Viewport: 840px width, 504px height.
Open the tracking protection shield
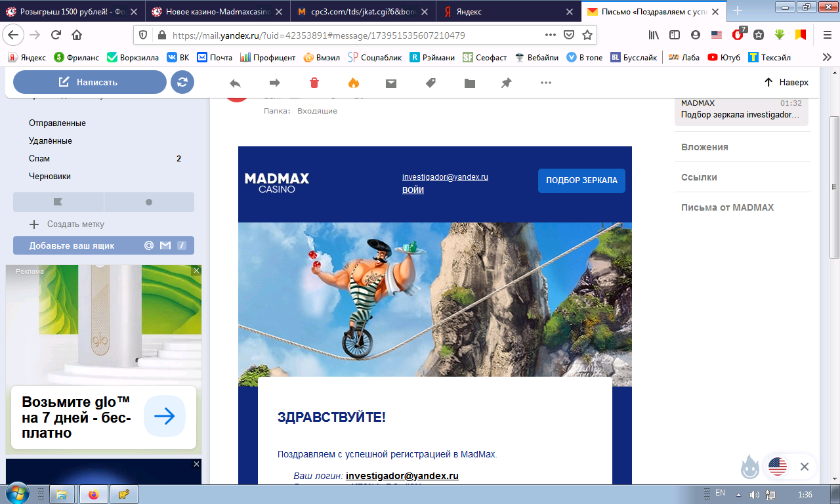click(143, 35)
